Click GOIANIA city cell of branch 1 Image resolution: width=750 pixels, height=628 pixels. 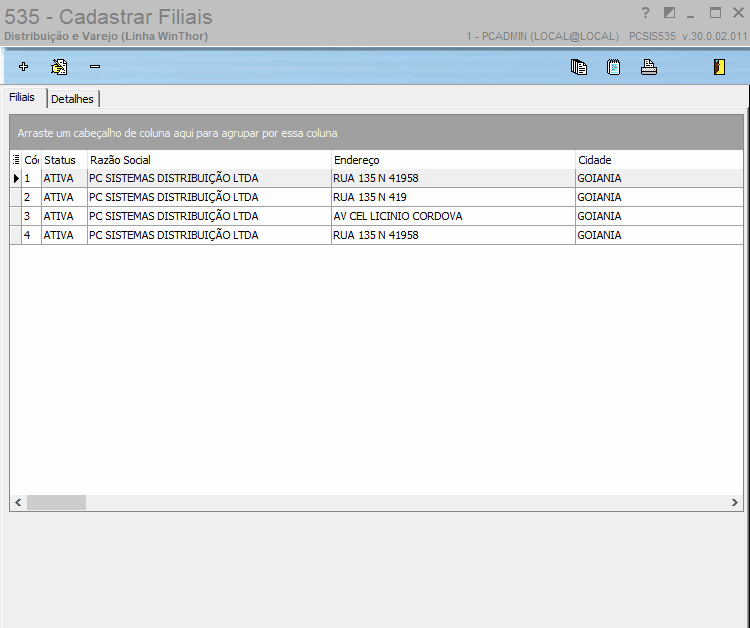click(659, 178)
